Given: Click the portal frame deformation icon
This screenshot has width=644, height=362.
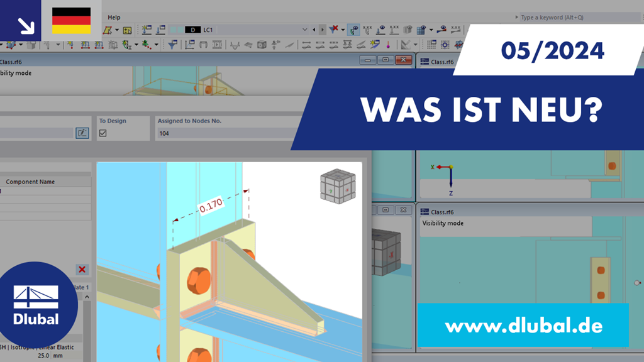Looking at the screenshot, I should coord(203,45).
